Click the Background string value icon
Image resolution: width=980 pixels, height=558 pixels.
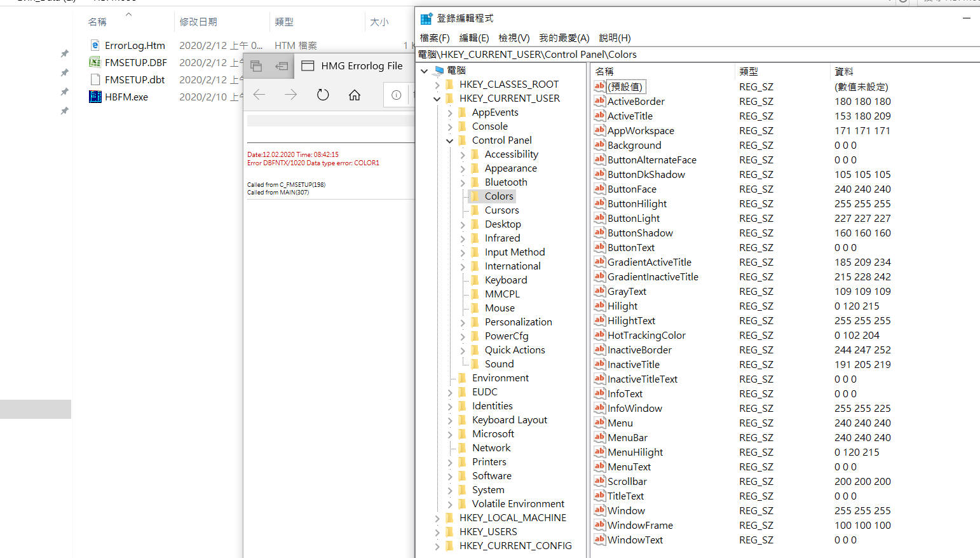click(x=599, y=145)
